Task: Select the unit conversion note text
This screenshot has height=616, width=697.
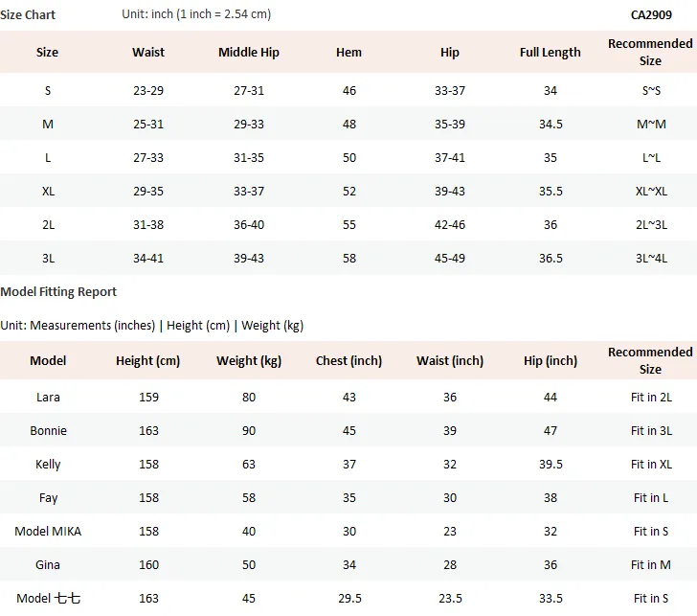Action: pos(196,14)
